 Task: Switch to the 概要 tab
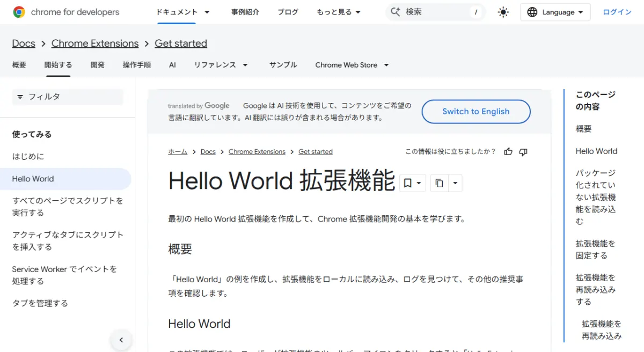tap(19, 65)
